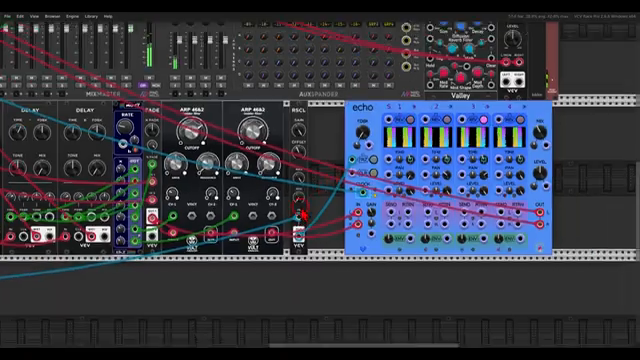This screenshot has height=360, width=640.
Task: Click the first ARP 4682 OUT port
Action: point(211,233)
